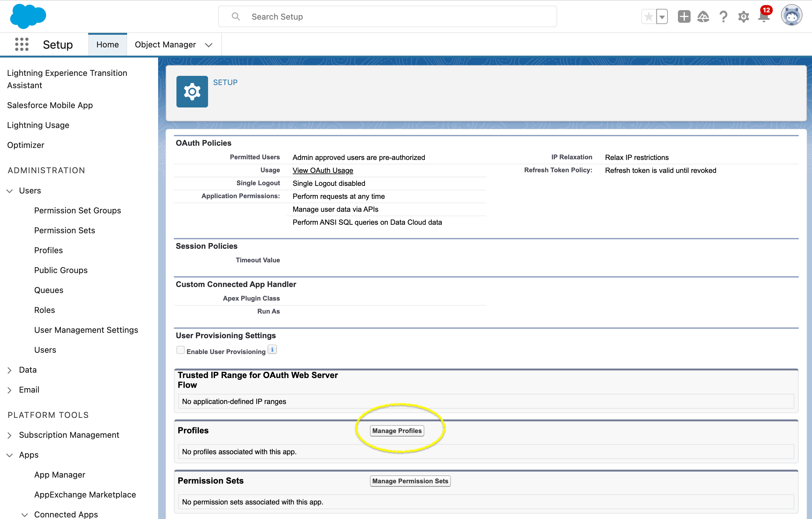This screenshot has height=519, width=812.
Task: Open the global actions plus icon
Action: pyautogui.click(x=684, y=16)
